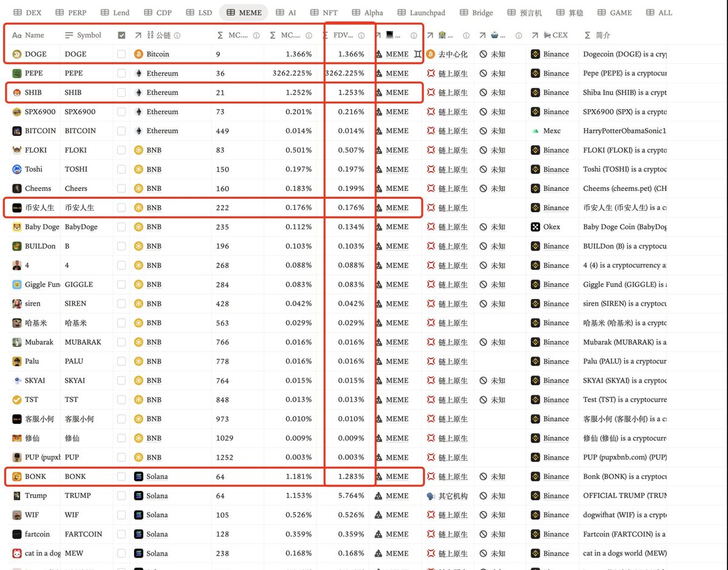The image size is (728, 570).
Task: Click the Baby Doge token icon
Action: (x=17, y=227)
